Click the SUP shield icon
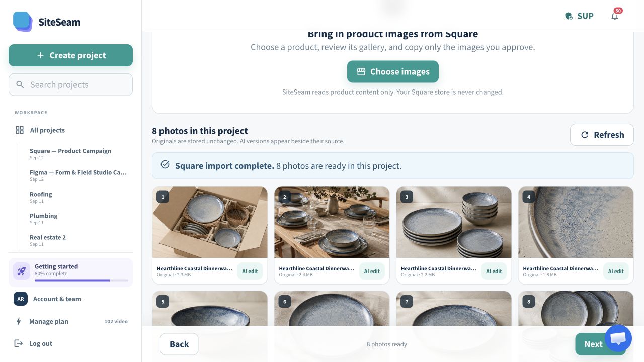The height and width of the screenshot is (362, 644). pyautogui.click(x=569, y=16)
